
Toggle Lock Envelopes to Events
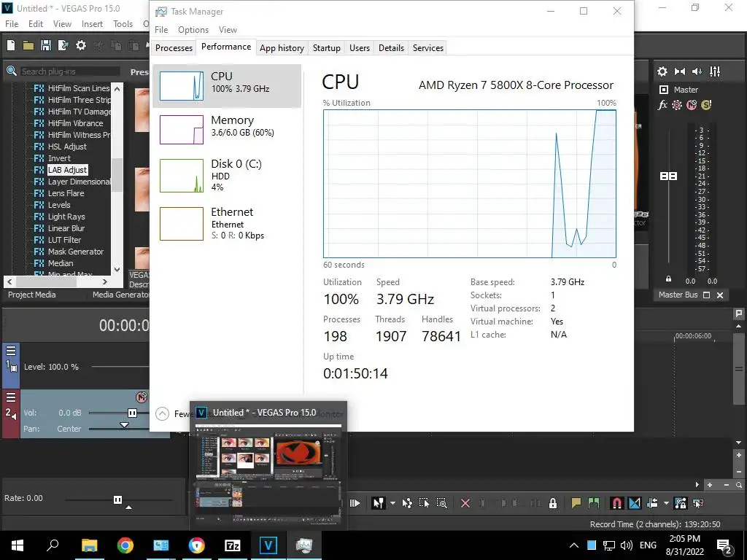tap(681, 503)
